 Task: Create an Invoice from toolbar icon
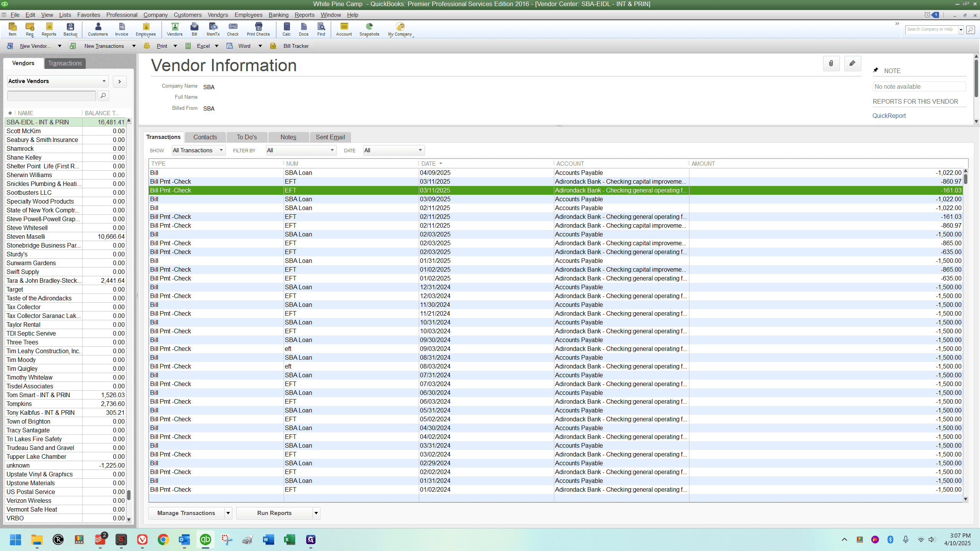(122, 29)
